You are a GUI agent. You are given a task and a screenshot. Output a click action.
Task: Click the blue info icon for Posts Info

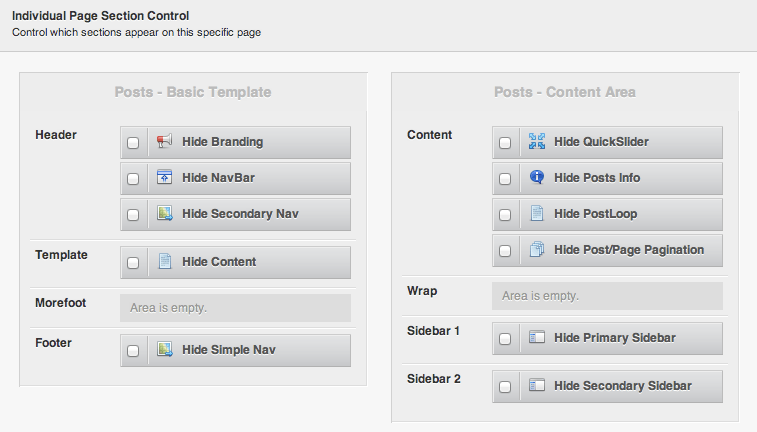537,178
